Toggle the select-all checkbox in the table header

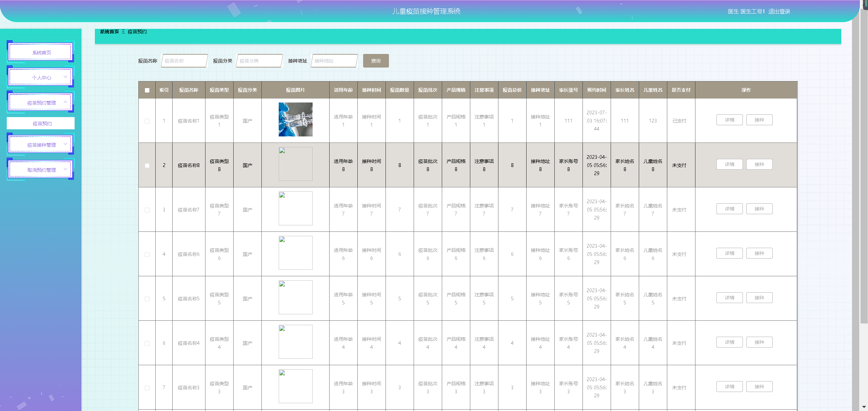coord(147,90)
